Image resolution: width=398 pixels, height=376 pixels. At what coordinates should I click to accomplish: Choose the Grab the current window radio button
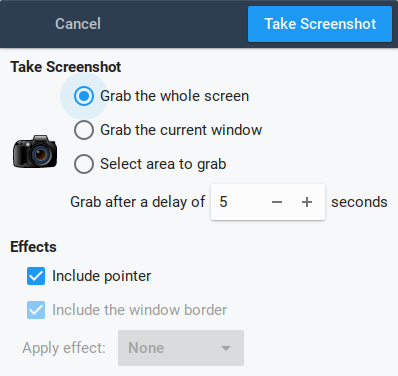coord(84,130)
